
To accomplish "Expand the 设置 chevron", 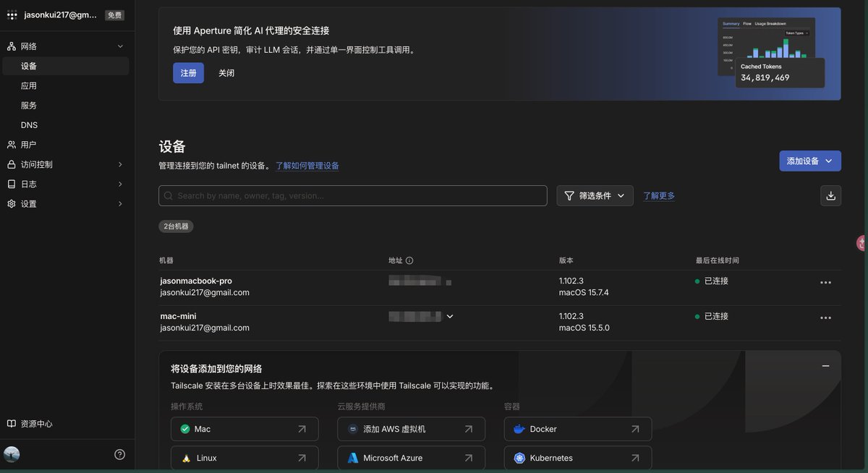I will coord(120,204).
